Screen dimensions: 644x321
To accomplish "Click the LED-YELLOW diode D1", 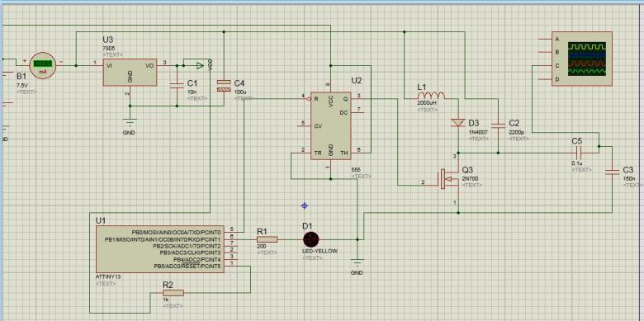I will point(311,239).
